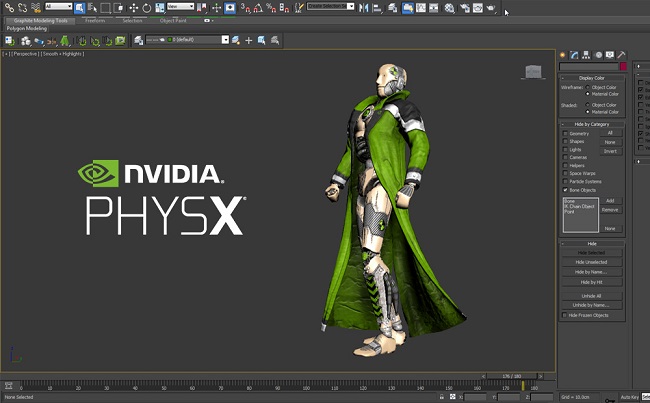Viewport: 650px width, 403px height.
Task: Open the layer dropdown showing 0 (default)
Action: pyautogui.click(x=187, y=40)
